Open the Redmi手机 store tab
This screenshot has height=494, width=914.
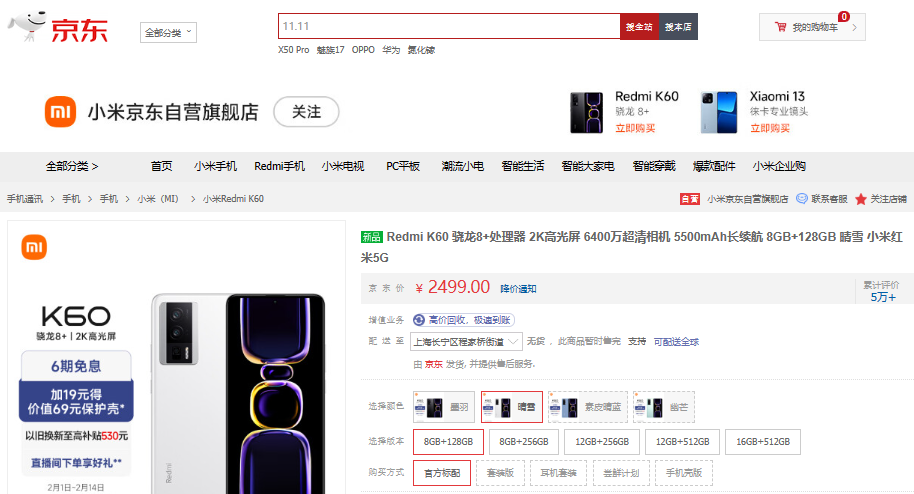(x=279, y=166)
